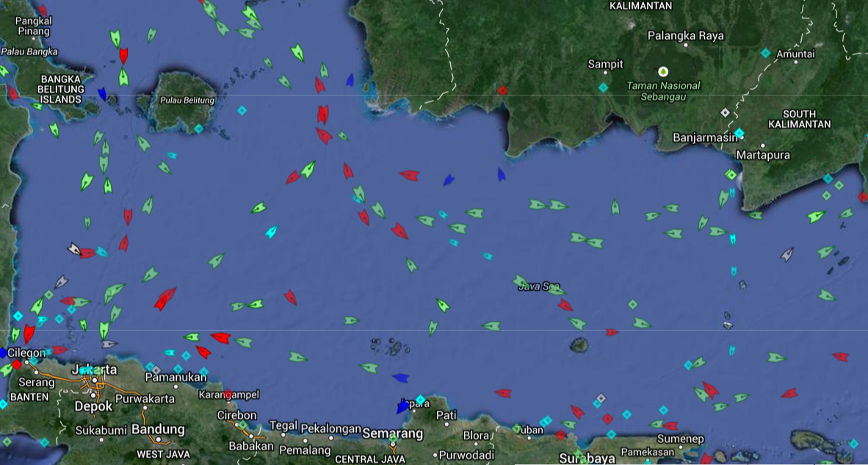Select the large red ship northeast of Jakarta
The image size is (868, 465).
[164, 298]
